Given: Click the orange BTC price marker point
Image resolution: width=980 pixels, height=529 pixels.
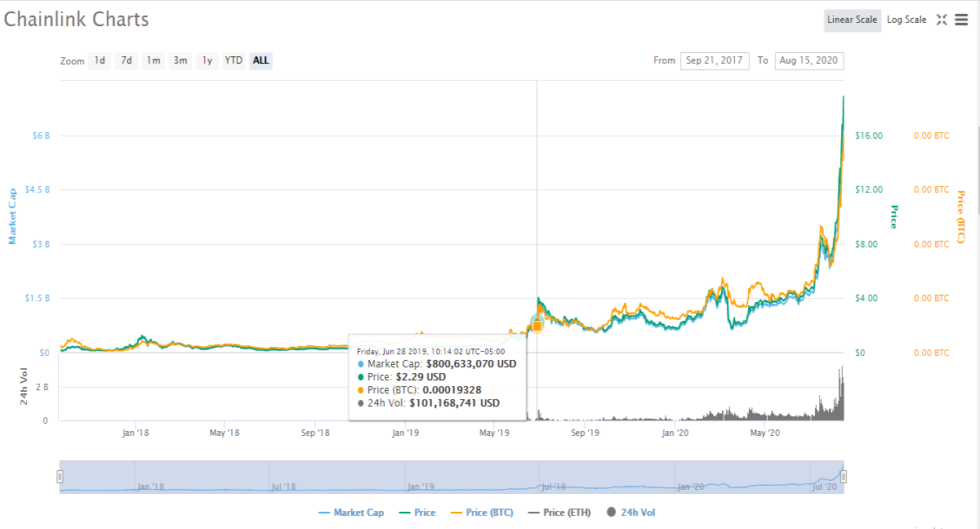Looking at the screenshot, I should [537, 326].
